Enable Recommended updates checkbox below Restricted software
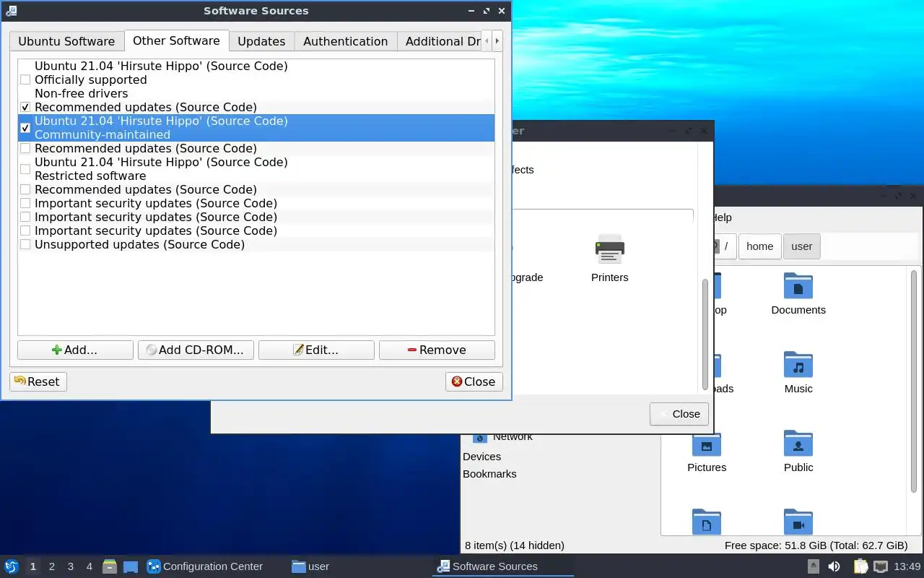This screenshot has width=924, height=578. pyautogui.click(x=25, y=189)
